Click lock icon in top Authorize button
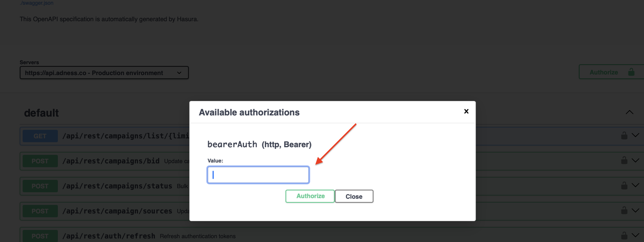Image resolution: width=644 pixels, height=242 pixels. (x=631, y=72)
